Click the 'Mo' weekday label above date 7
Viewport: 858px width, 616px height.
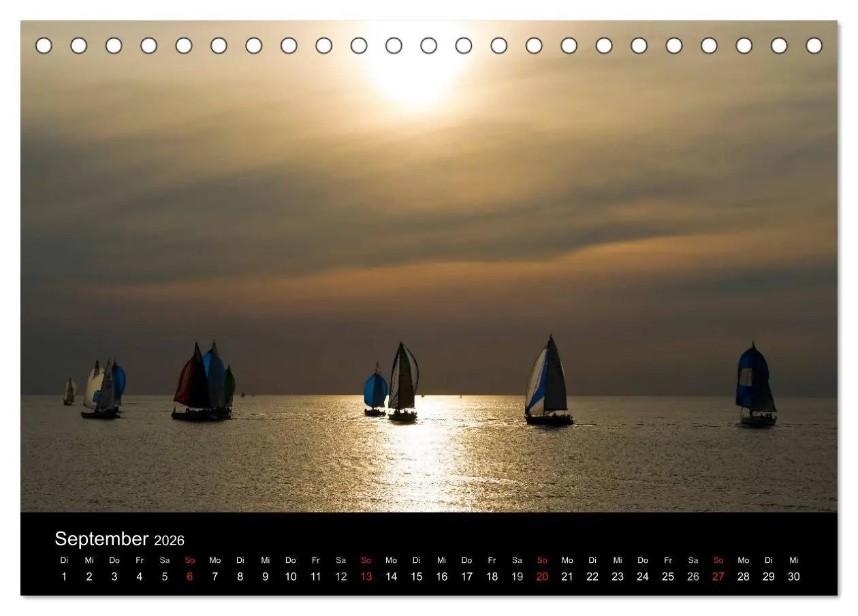(x=215, y=561)
